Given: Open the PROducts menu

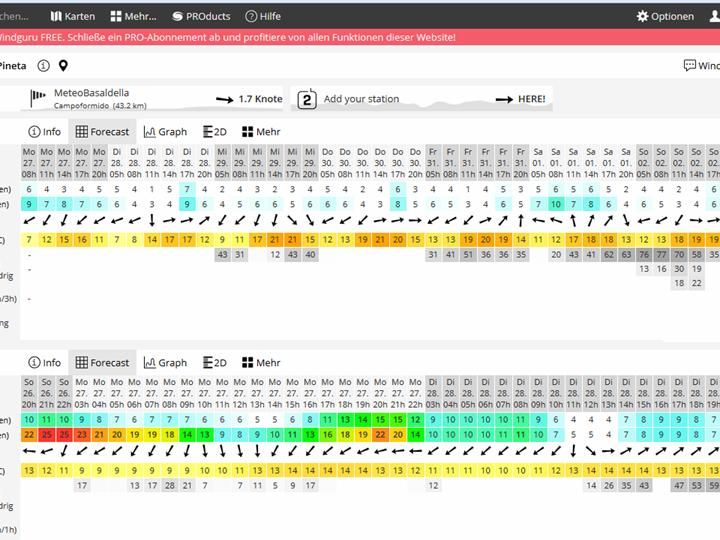Looking at the screenshot, I should 201,16.
